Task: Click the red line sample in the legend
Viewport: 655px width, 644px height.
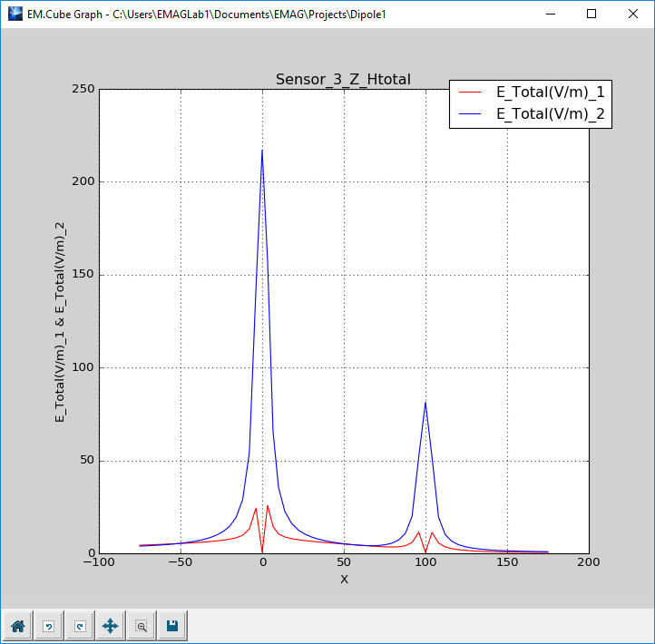Action: [x=472, y=93]
